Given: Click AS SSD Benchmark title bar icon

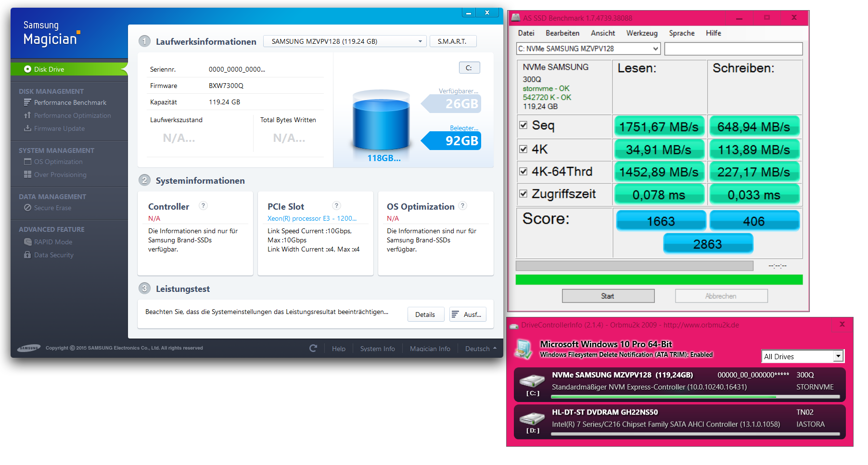Looking at the screenshot, I should point(516,18).
